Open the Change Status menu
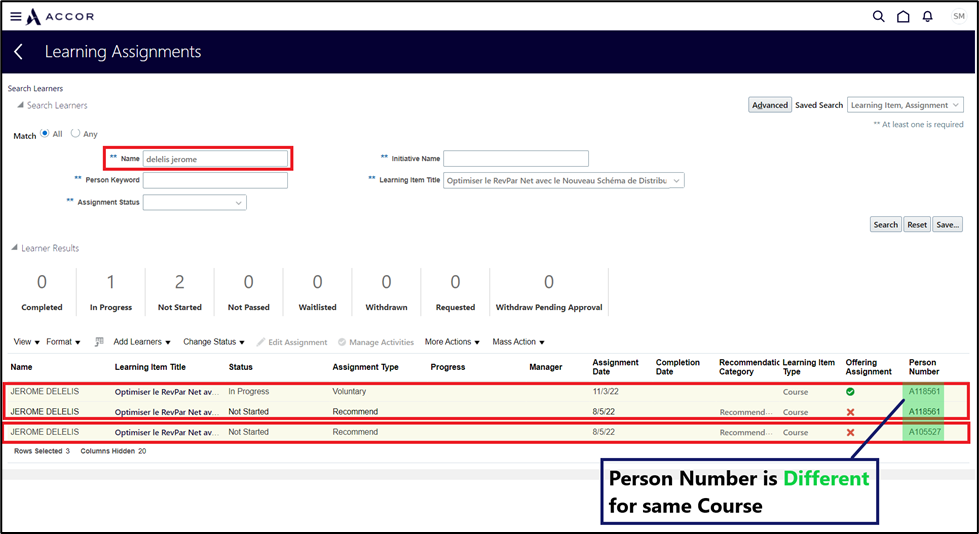This screenshot has width=979, height=534. 214,342
